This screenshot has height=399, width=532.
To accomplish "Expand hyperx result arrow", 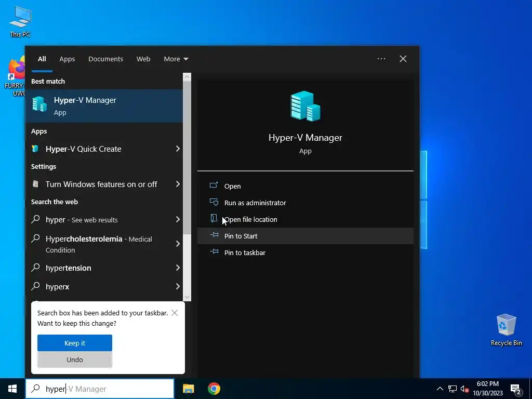I will point(178,286).
